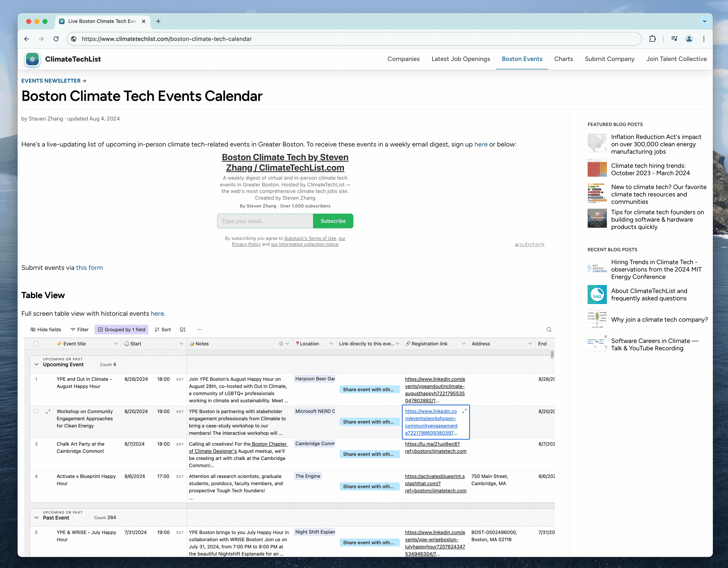
Task: Go to Latest Job Openings
Action: coord(460,59)
